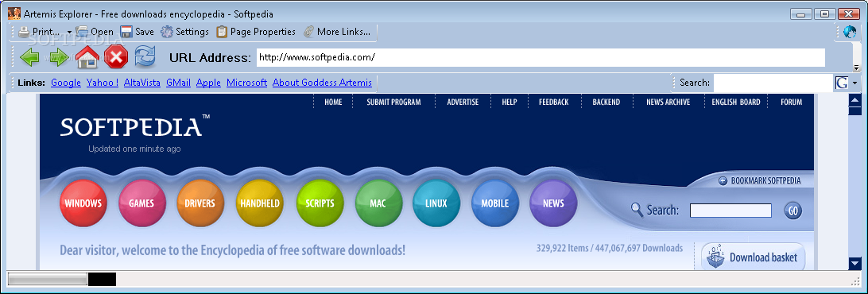Open FEEDBACK menu item
Viewport: 868px width, 294px height.
pyautogui.click(x=553, y=102)
